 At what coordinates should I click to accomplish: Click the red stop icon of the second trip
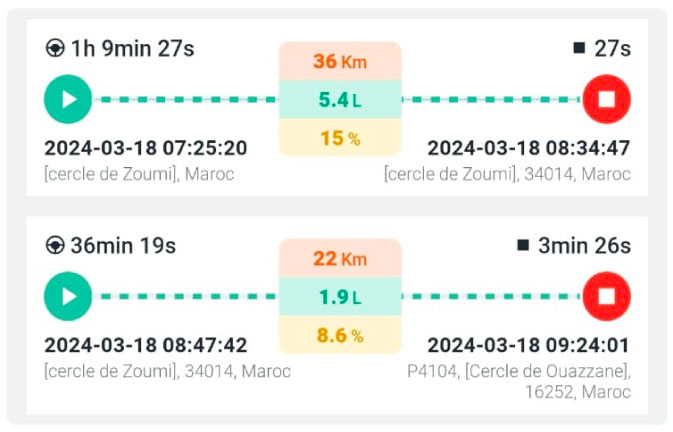[x=606, y=296]
